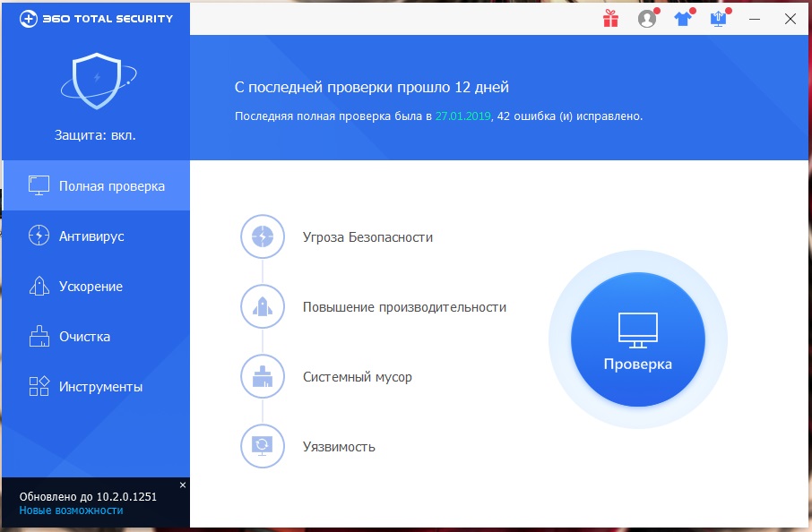Open the Инструменты section
The image size is (812, 532).
tap(96, 387)
